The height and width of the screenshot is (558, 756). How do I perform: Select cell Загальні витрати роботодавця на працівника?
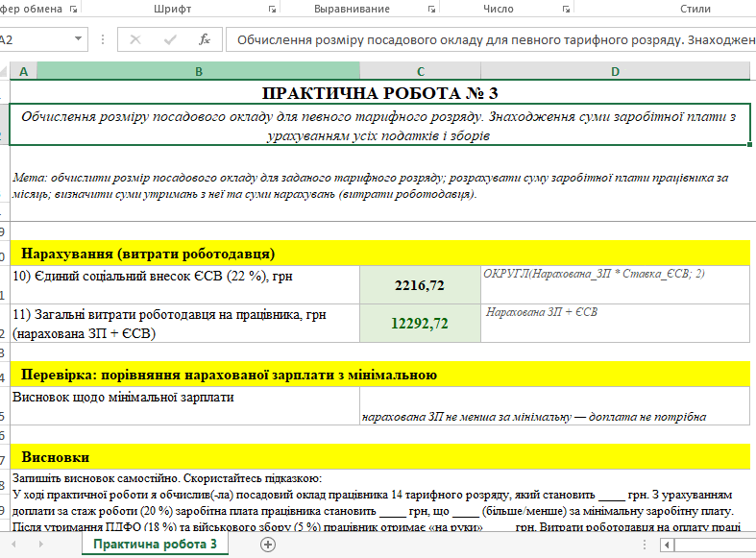click(185, 324)
